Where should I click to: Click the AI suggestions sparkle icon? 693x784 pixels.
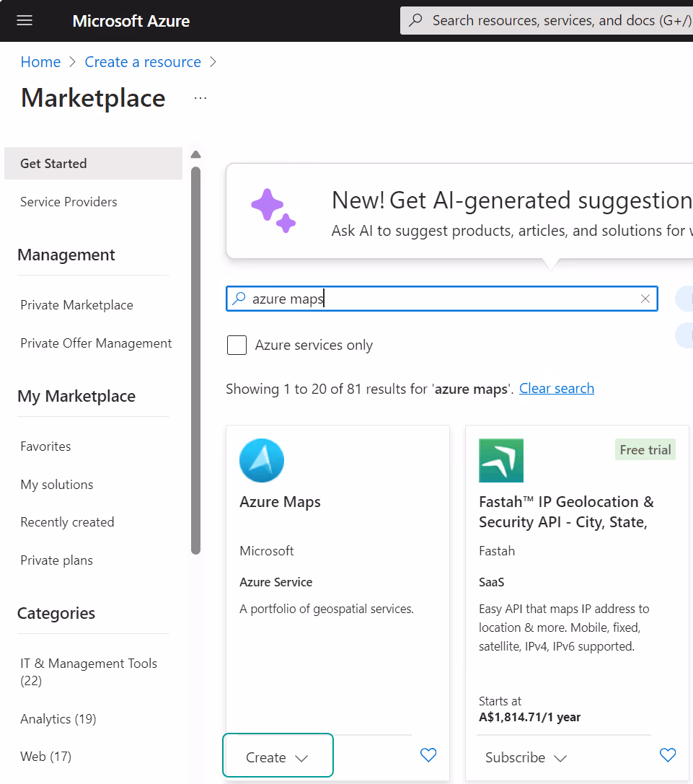click(x=273, y=211)
